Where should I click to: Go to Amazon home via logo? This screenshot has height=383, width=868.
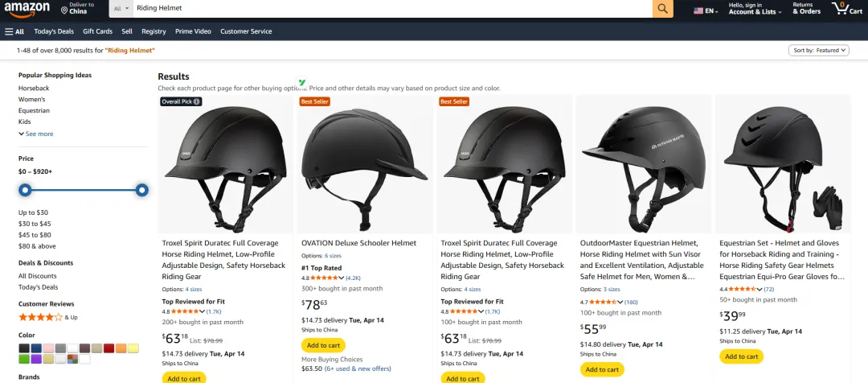click(x=27, y=9)
